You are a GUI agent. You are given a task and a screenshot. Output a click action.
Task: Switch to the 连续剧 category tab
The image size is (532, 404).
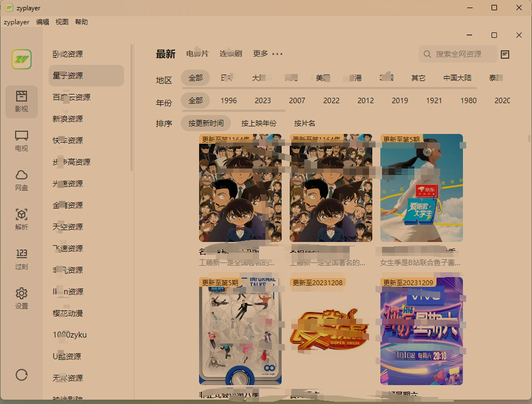click(231, 53)
